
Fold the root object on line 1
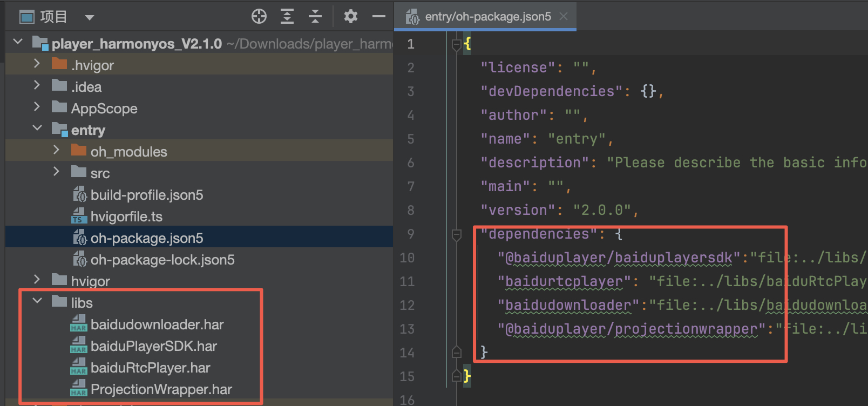[x=456, y=44]
